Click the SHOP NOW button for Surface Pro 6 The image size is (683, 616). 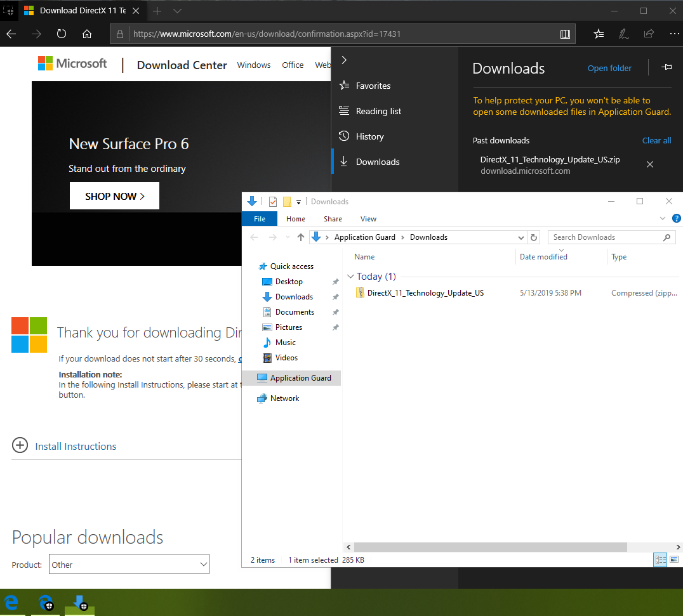(x=114, y=195)
